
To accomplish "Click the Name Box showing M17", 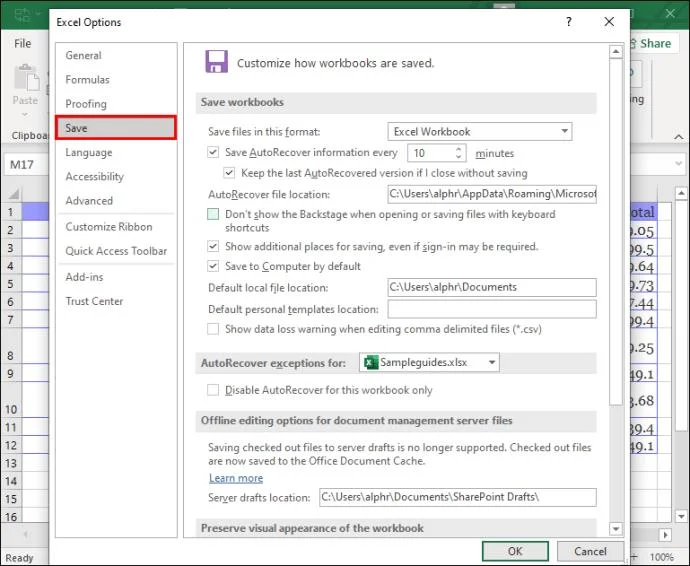I will coord(26,165).
